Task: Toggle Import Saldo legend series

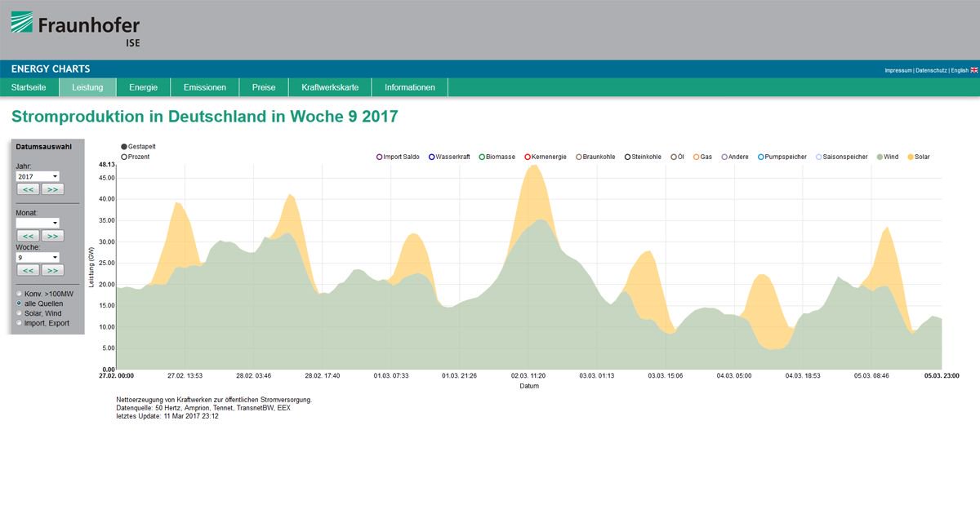Action: 398,157
